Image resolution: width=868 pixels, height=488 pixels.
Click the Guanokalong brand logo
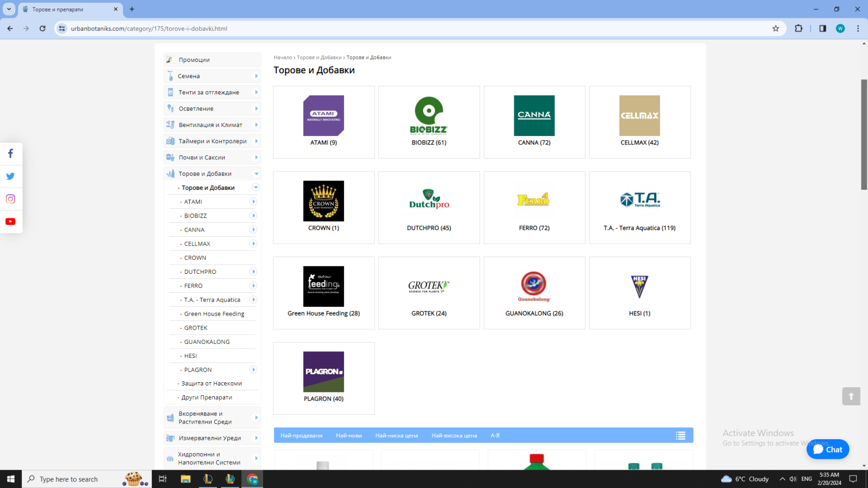tap(534, 286)
